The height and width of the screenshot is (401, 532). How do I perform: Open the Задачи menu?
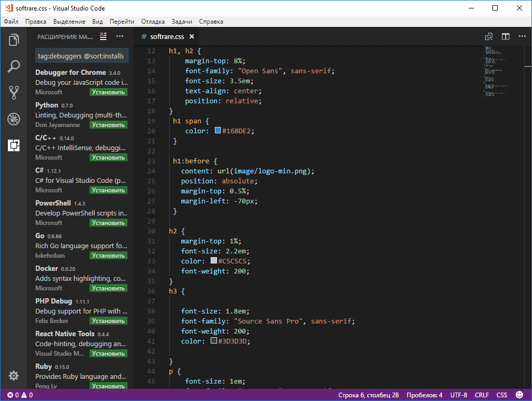tap(182, 22)
